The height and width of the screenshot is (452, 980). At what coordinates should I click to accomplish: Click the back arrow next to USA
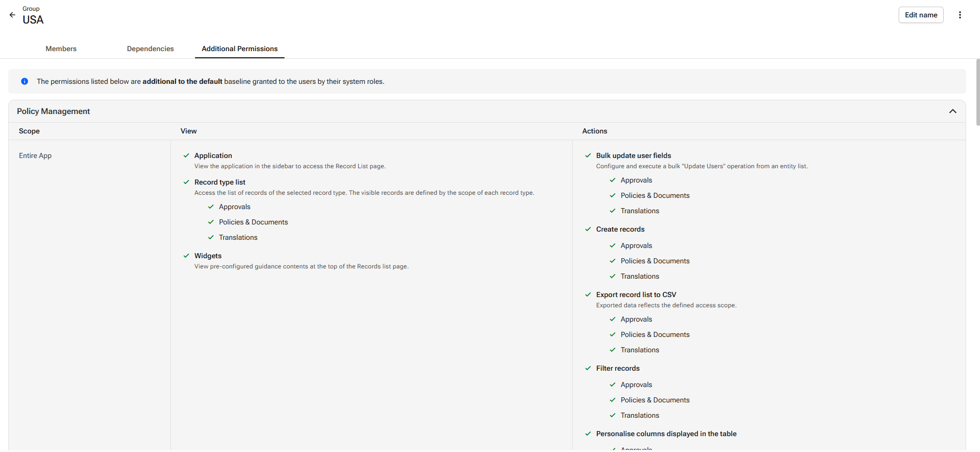12,15
